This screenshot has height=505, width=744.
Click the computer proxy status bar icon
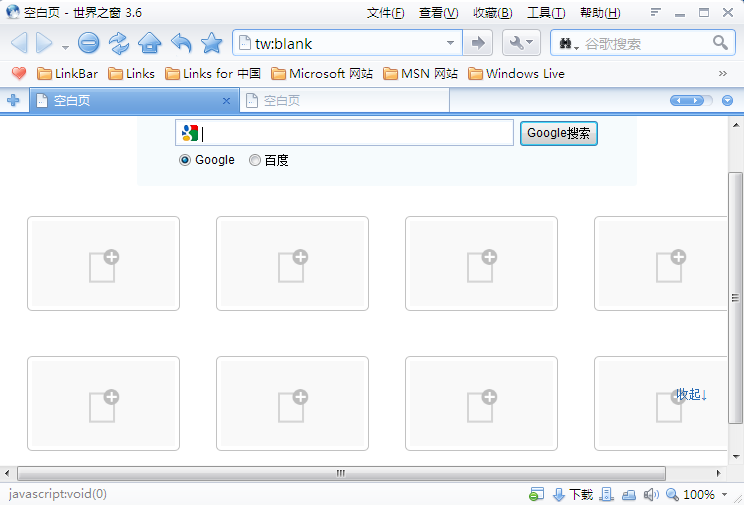606,494
